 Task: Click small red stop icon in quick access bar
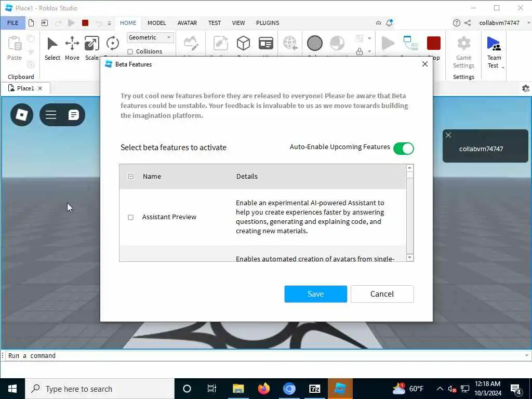point(85,23)
